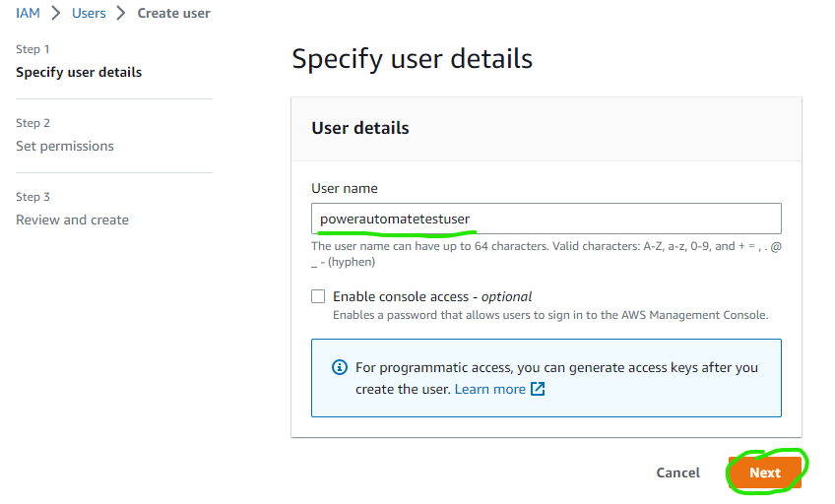Click the 'Create user' breadcrumb item

(173, 14)
